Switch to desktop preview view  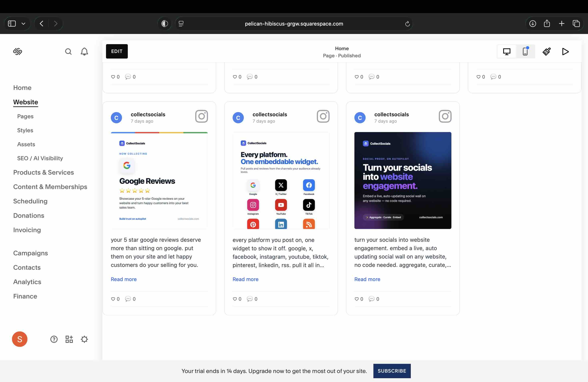[506, 51]
